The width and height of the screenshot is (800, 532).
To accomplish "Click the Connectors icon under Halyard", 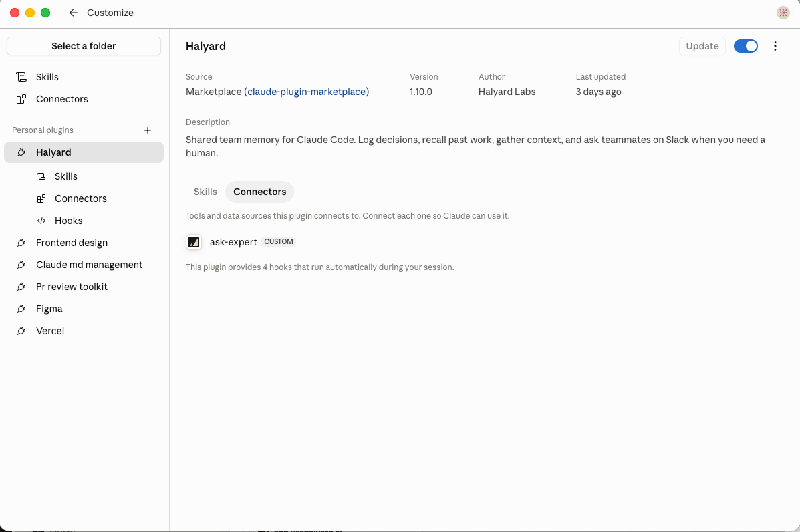I will click(x=41, y=198).
